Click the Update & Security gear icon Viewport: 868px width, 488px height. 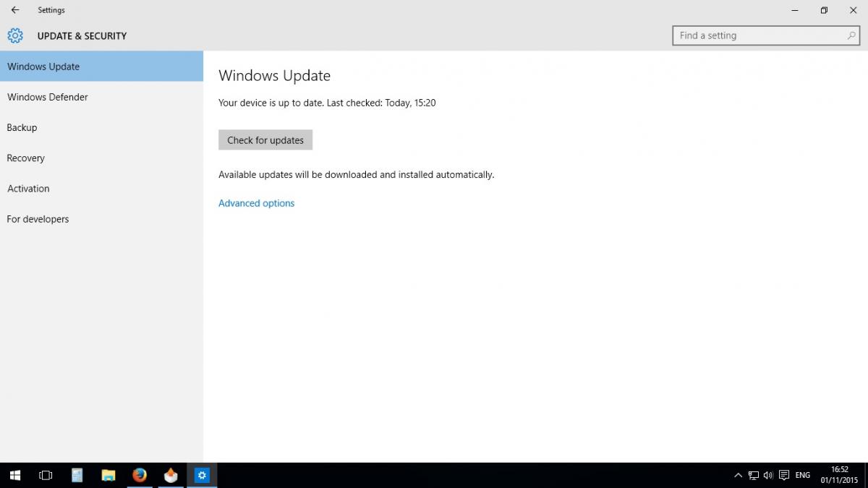click(x=15, y=35)
